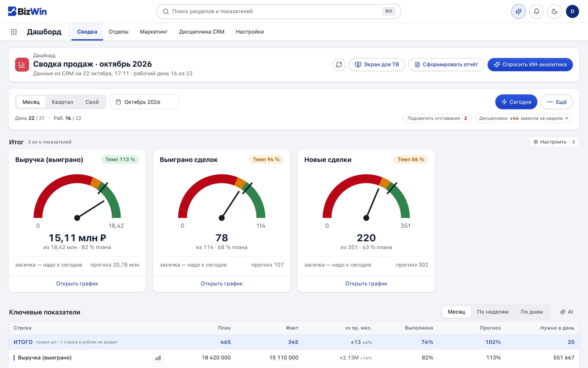Screen dimensions: 588x368
Task: Switch table view to Месяц
Action: click(x=456, y=312)
